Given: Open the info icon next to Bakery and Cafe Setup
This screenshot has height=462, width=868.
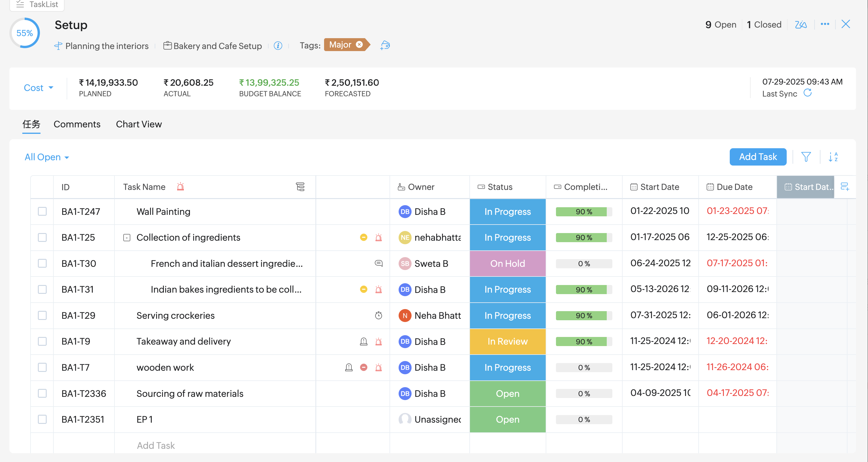Looking at the screenshot, I should coord(278,45).
